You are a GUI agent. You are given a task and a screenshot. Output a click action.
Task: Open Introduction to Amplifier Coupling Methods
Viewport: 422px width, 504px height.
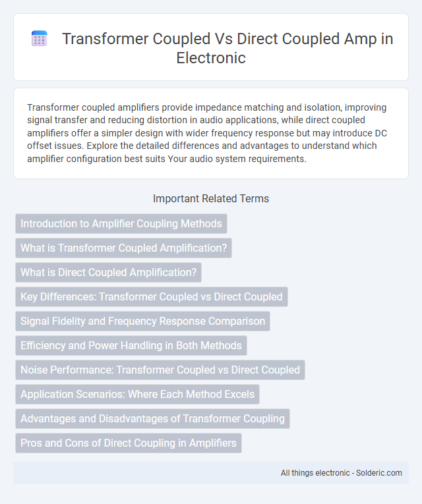(x=121, y=223)
